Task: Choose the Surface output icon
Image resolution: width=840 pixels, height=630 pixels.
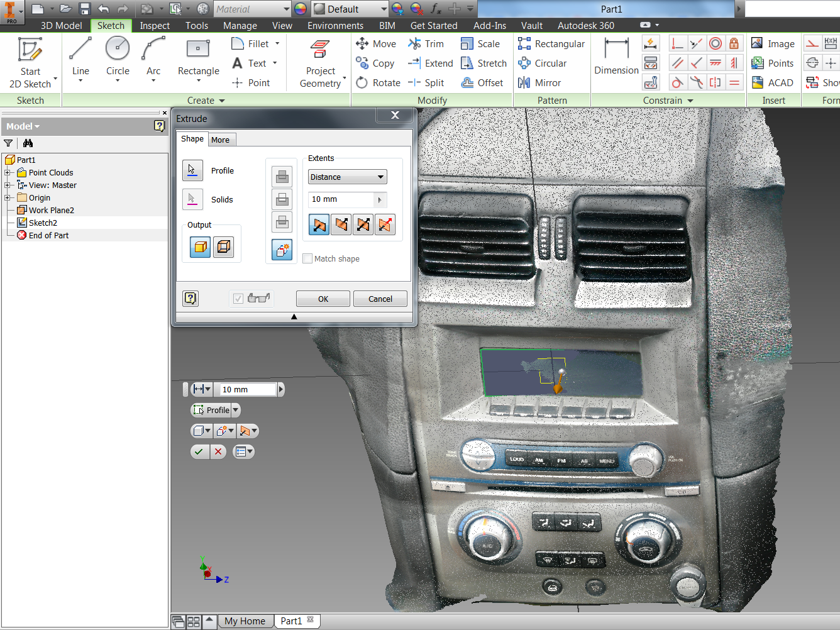Action: click(224, 247)
